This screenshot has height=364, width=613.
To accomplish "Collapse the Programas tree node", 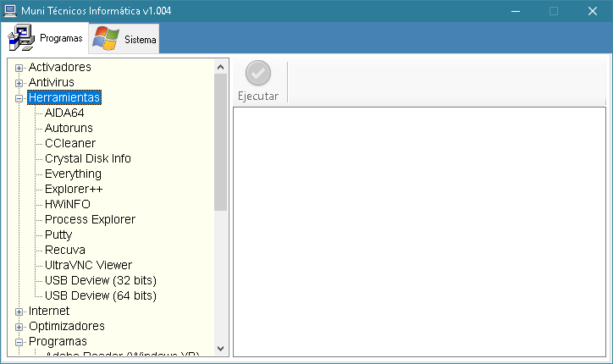I will point(19,343).
